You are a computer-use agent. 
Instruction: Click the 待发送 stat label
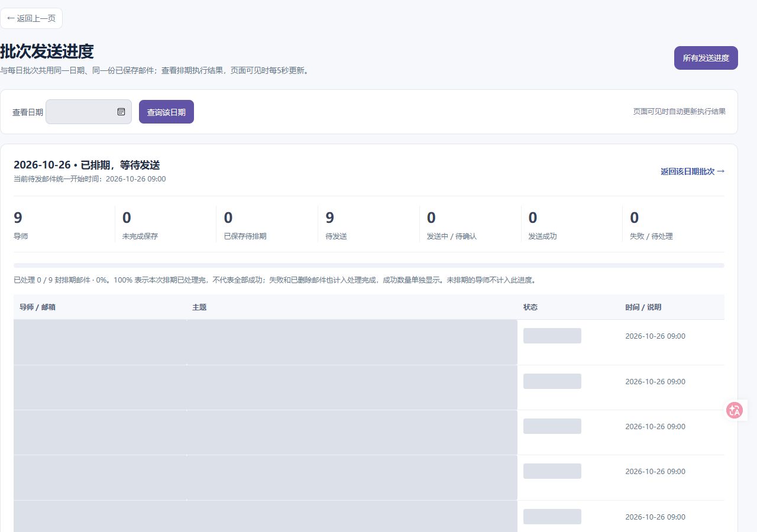click(x=337, y=236)
